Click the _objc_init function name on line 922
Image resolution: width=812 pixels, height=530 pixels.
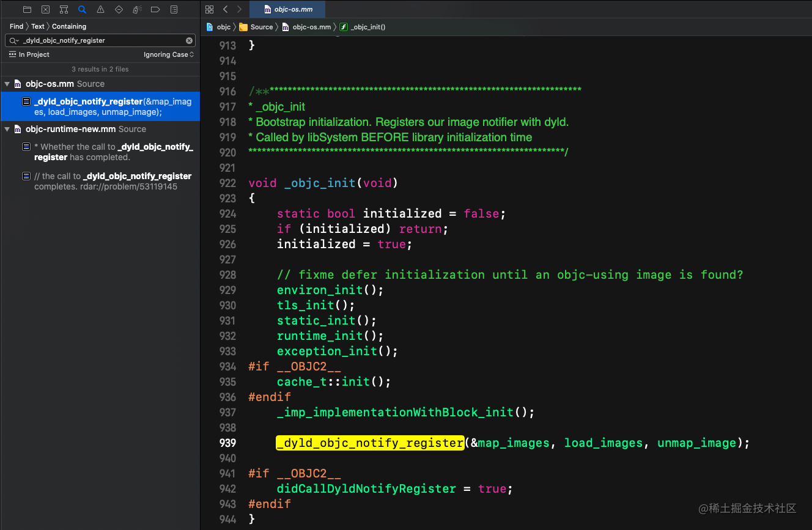click(320, 183)
